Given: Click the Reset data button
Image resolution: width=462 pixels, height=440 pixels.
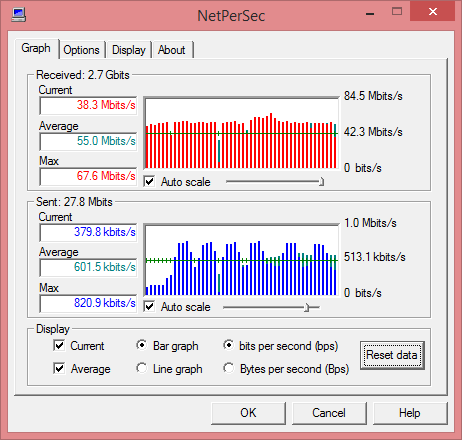Looking at the screenshot, I should tap(392, 355).
